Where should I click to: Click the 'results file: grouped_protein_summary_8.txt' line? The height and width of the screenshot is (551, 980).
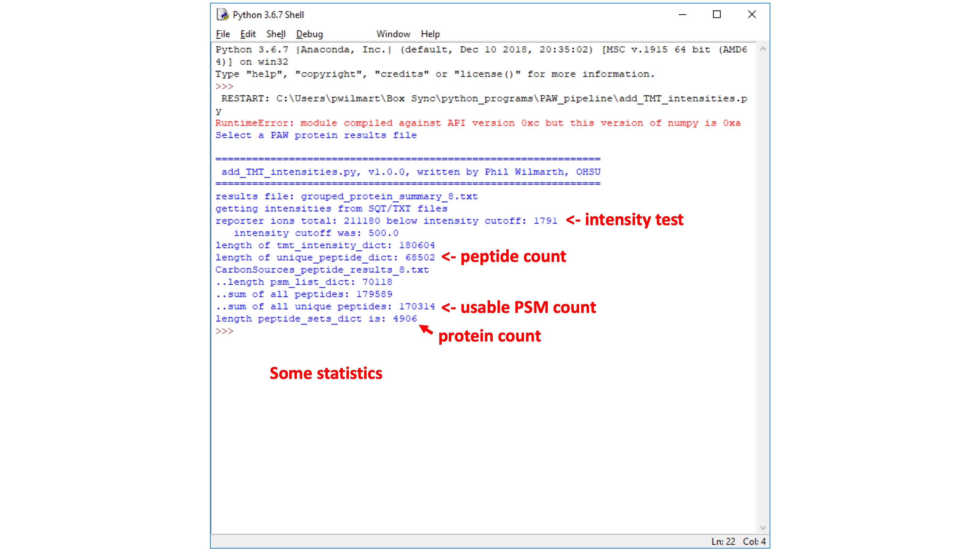(347, 196)
